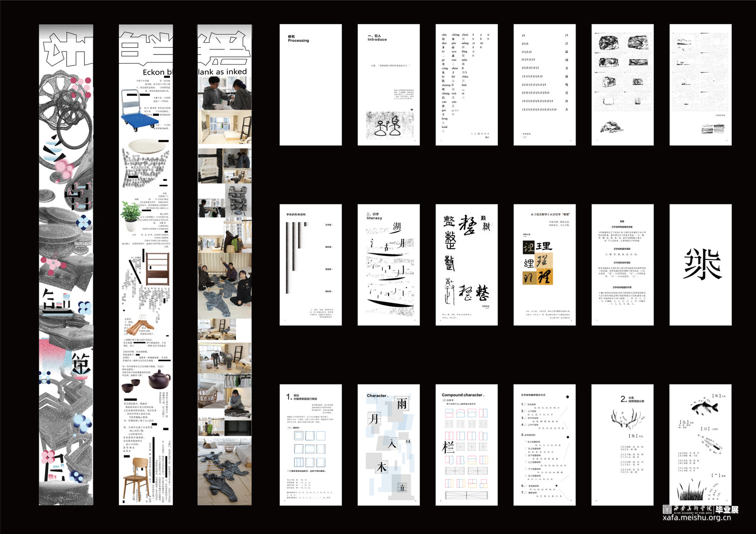Screen dimensions: 756x534
Task: Open the 'literacy' page thumbnail
Action: click(x=389, y=264)
